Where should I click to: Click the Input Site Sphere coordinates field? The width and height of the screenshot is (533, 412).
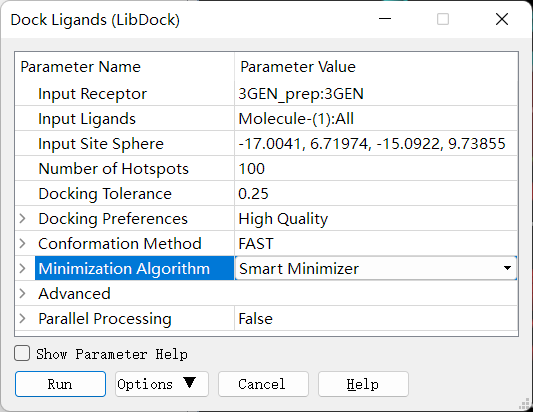coord(376,143)
